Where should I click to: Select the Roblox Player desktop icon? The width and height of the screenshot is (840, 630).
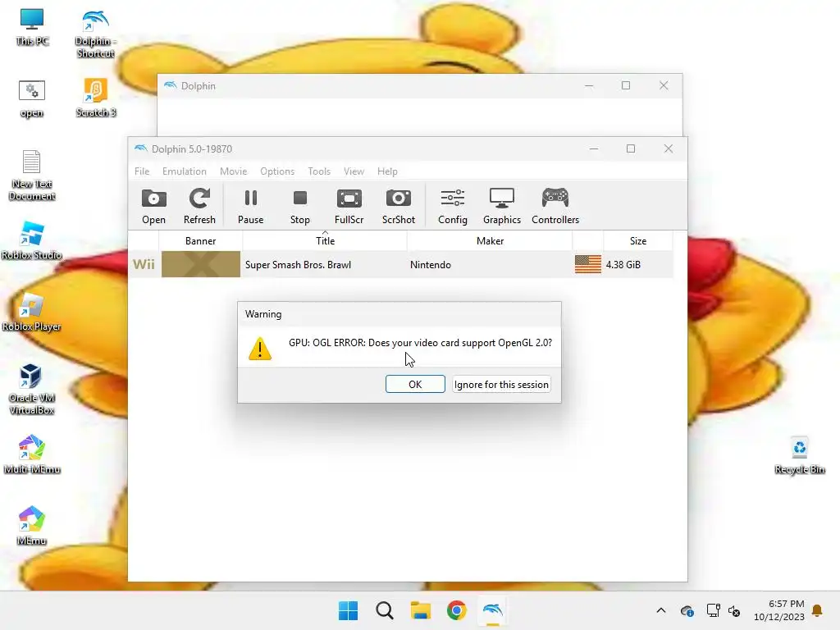[32, 312]
